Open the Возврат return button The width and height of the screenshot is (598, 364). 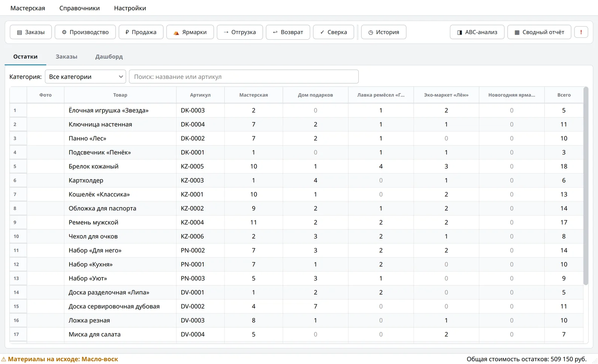(x=288, y=32)
